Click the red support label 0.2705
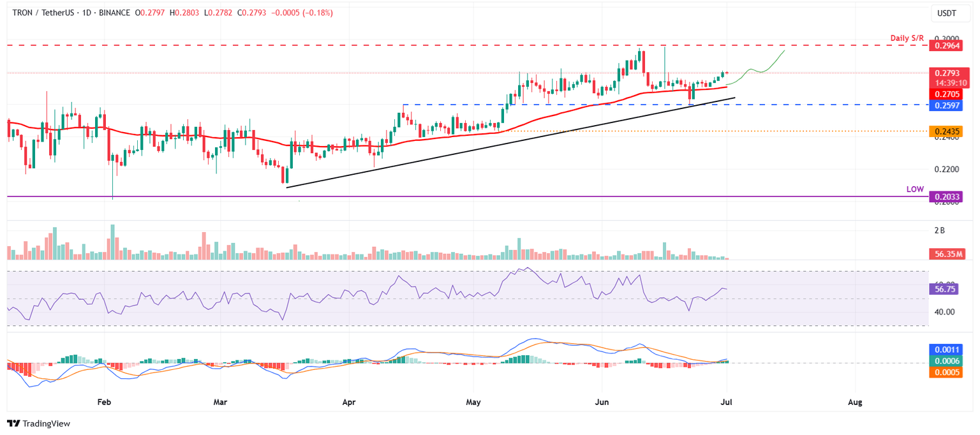 coord(947,93)
